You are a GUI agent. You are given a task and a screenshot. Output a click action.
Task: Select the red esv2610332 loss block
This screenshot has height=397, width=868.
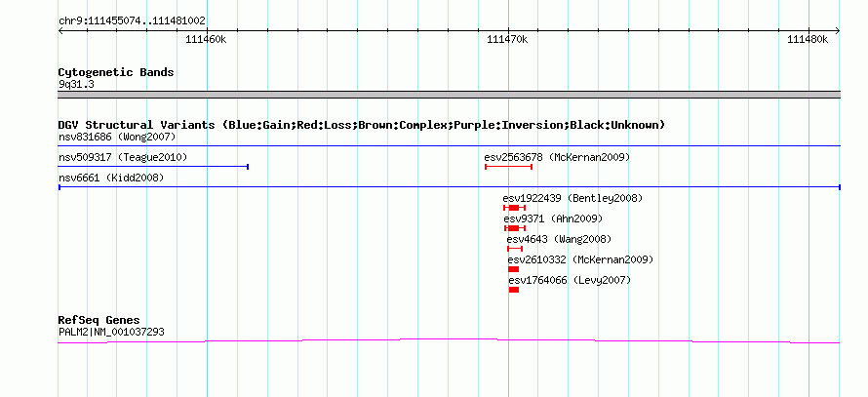coord(514,269)
